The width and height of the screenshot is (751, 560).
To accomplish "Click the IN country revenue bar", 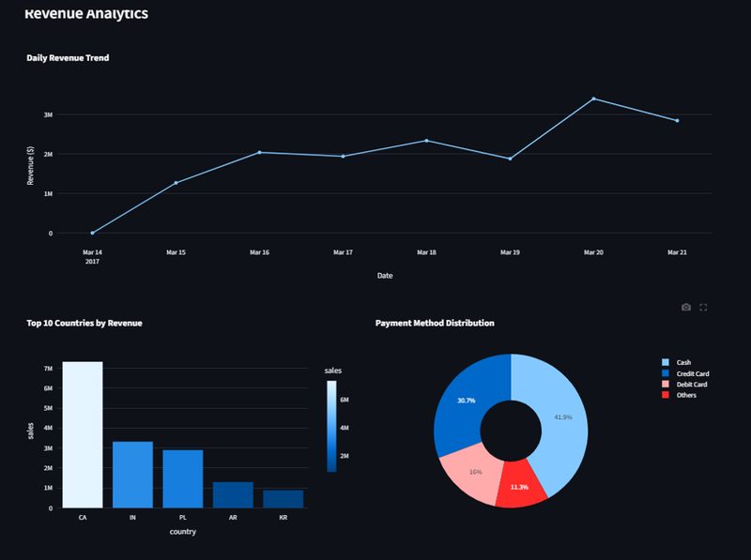I will [132, 474].
